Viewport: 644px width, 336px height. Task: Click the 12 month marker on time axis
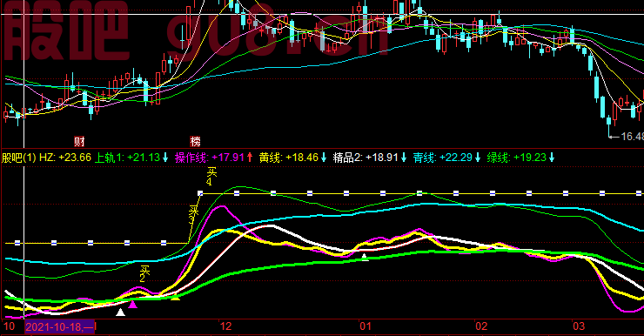(x=225, y=326)
